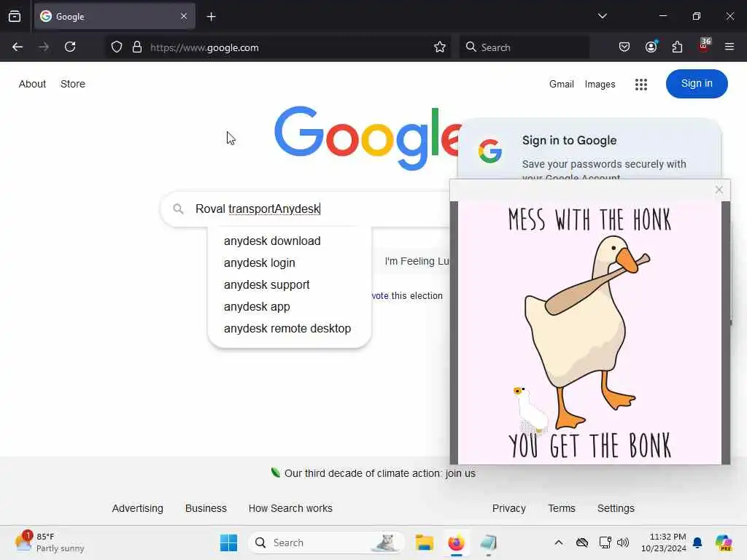Image resolution: width=747 pixels, height=560 pixels.
Task: Open the Extensions puzzle icon
Action: (x=677, y=47)
